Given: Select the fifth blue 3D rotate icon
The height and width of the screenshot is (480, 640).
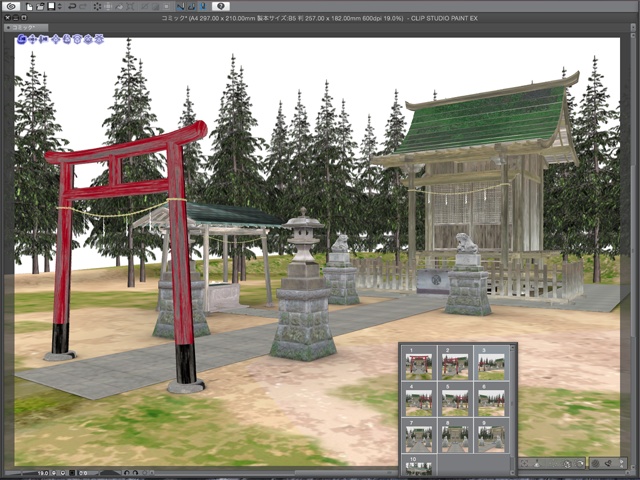Looking at the screenshot, I should pos(67,39).
